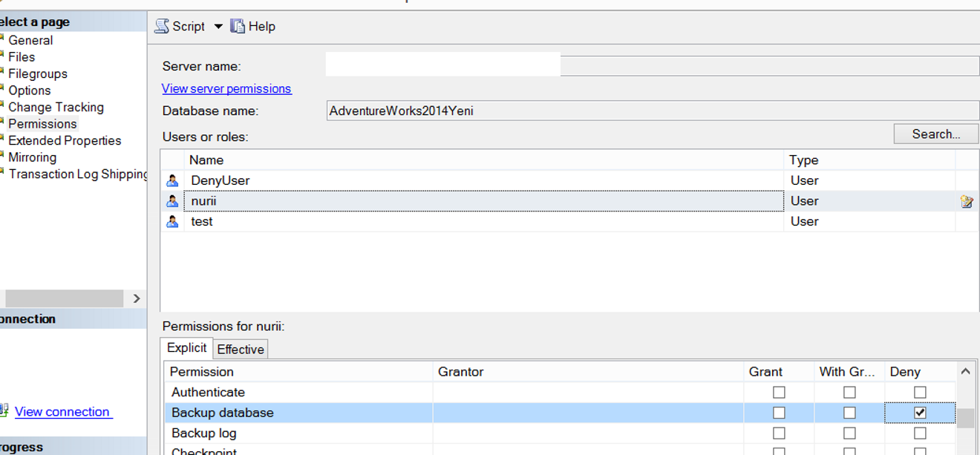Screen dimensions: 980x455
Task: Click the user icon beside test
Action: [x=172, y=221]
